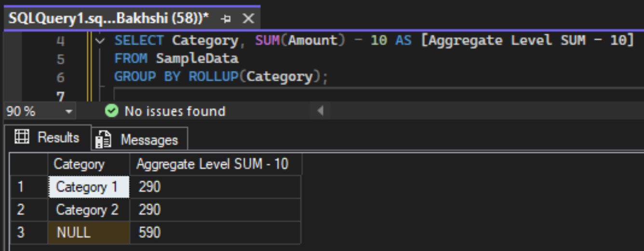Click the No issues found indicator
644x251 pixels.
click(165, 111)
